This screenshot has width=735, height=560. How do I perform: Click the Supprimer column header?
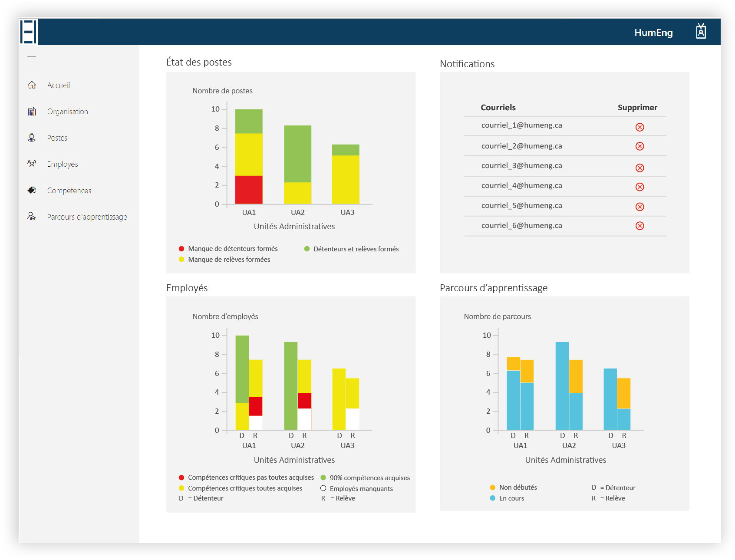point(637,108)
